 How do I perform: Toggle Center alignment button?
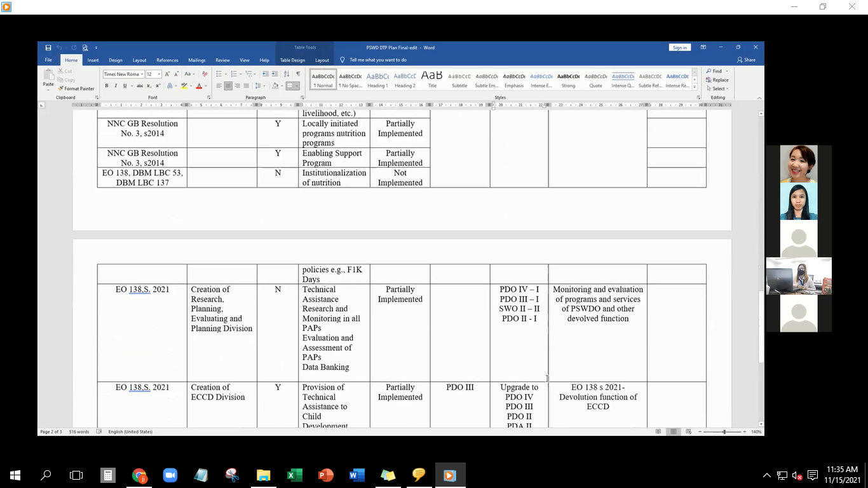(228, 86)
